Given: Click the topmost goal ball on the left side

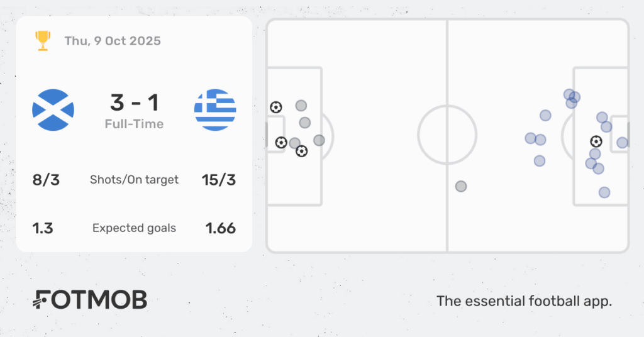Looking at the screenshot, I should pyautogui.click(x=275, y=108).
